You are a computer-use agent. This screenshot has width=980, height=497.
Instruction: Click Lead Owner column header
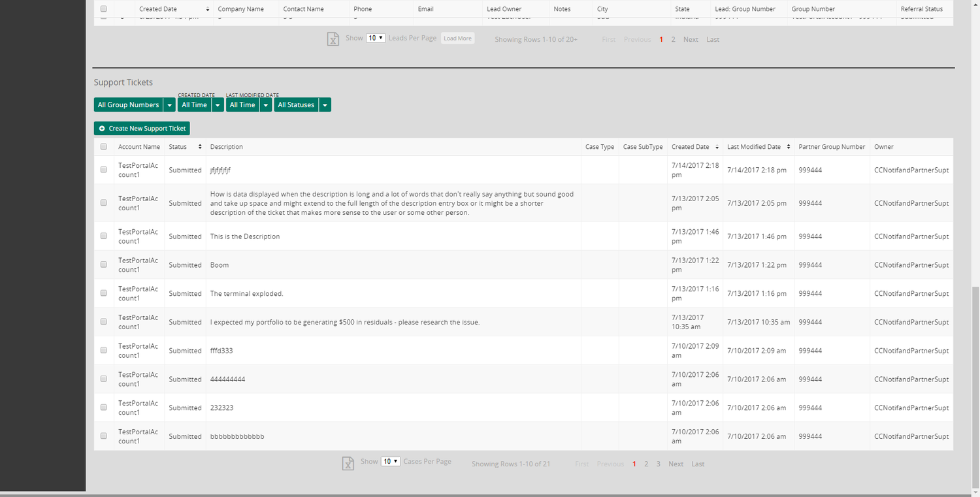click(x=504, y=9)
